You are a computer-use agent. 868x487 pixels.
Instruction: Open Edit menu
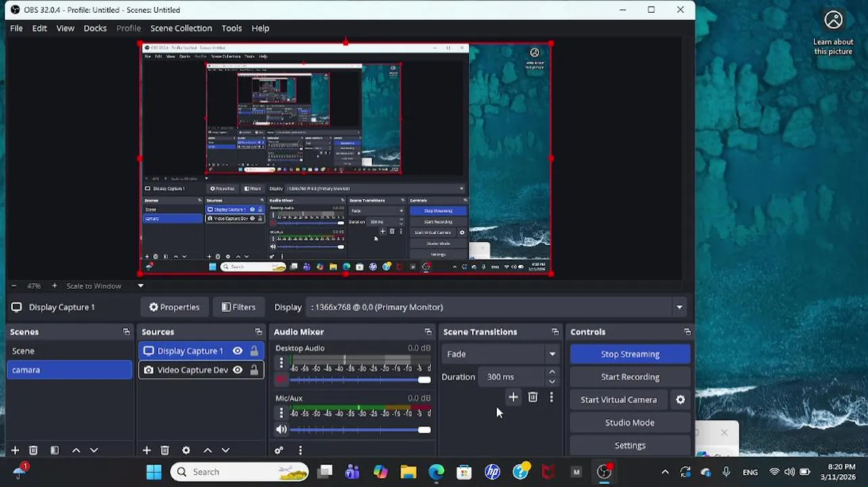pos(39,28)
